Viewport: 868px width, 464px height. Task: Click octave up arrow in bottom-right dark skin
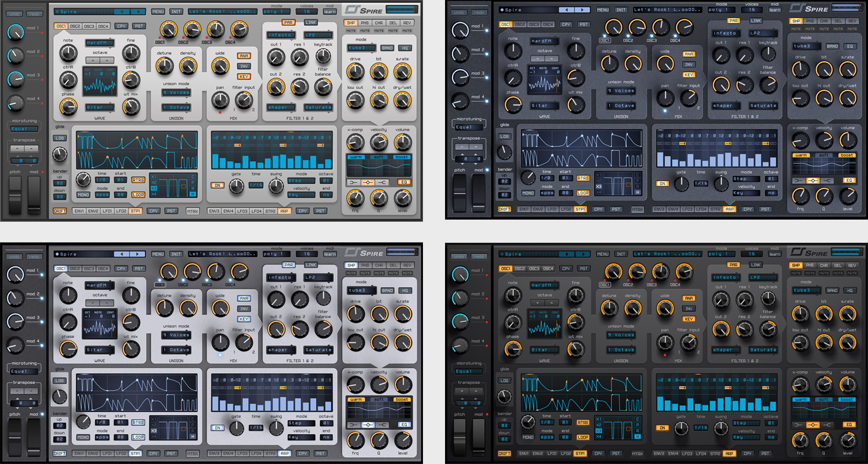[x=551, y=303]
